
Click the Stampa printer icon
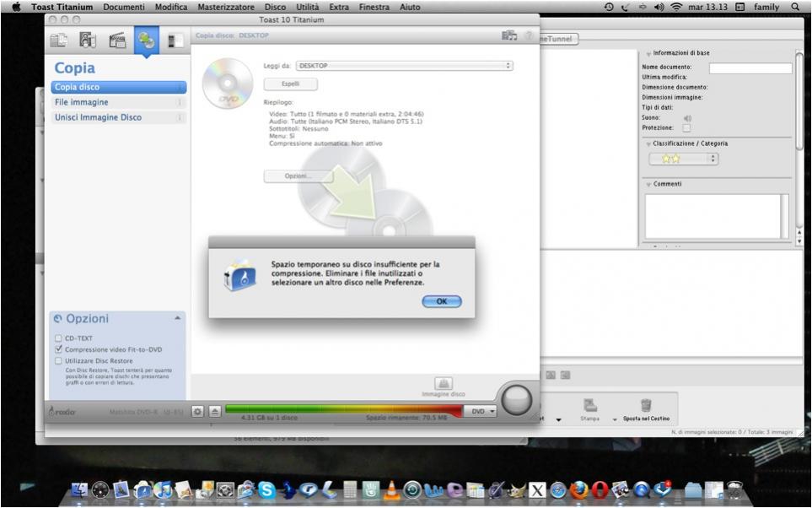click(590, 405)
